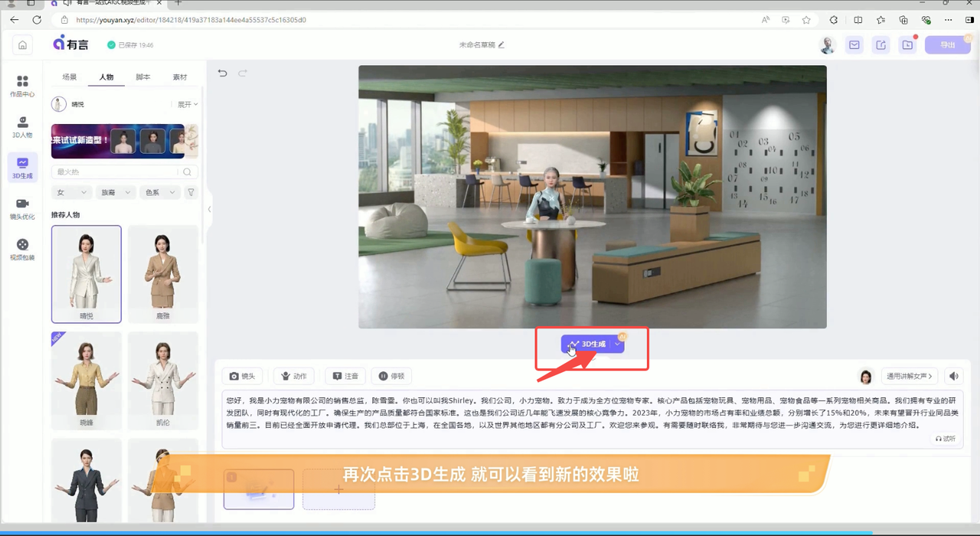The image size is (980, 536).
Task: Select the 鹿雅 character thumbnail
Action: coord(162,274)
